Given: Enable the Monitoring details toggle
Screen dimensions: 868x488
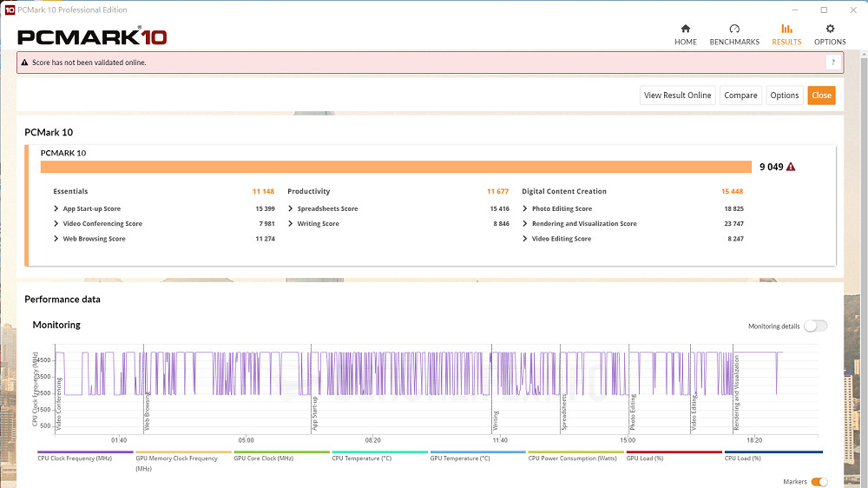Looking at the screenshot, I should coord(815,326).
